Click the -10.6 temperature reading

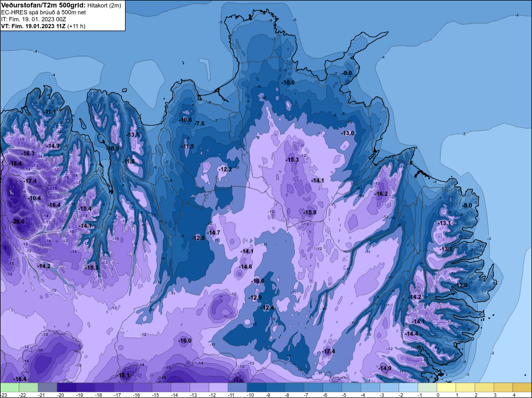coord(185,120)
